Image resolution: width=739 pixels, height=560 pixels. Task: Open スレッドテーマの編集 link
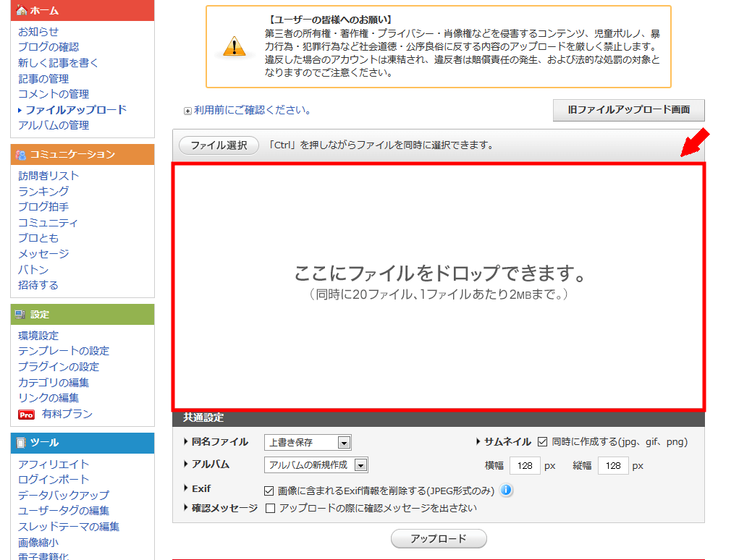coord(69,527)
